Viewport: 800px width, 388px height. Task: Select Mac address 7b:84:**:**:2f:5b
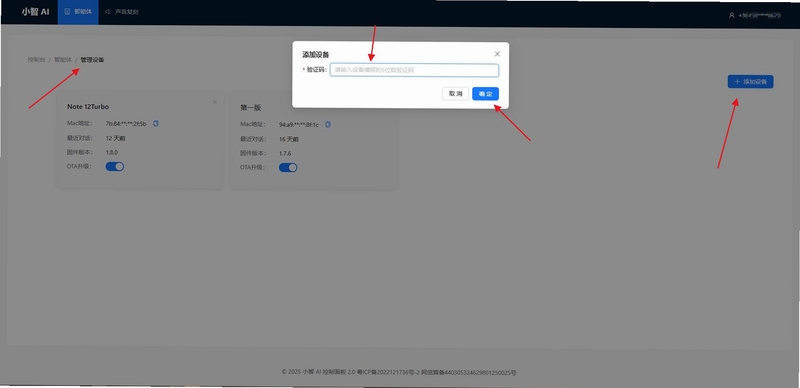[x=126, y=124]
